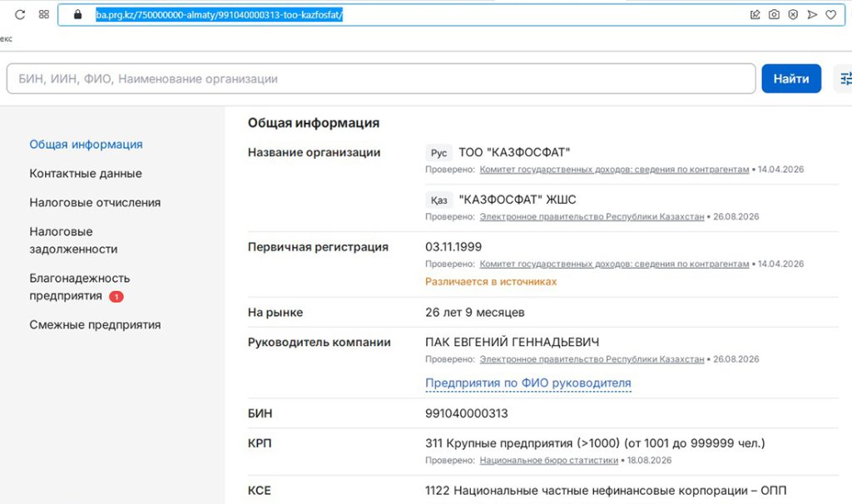Open Национальное бюро статистики link
The image size is (852, 504).
point(549,461)
